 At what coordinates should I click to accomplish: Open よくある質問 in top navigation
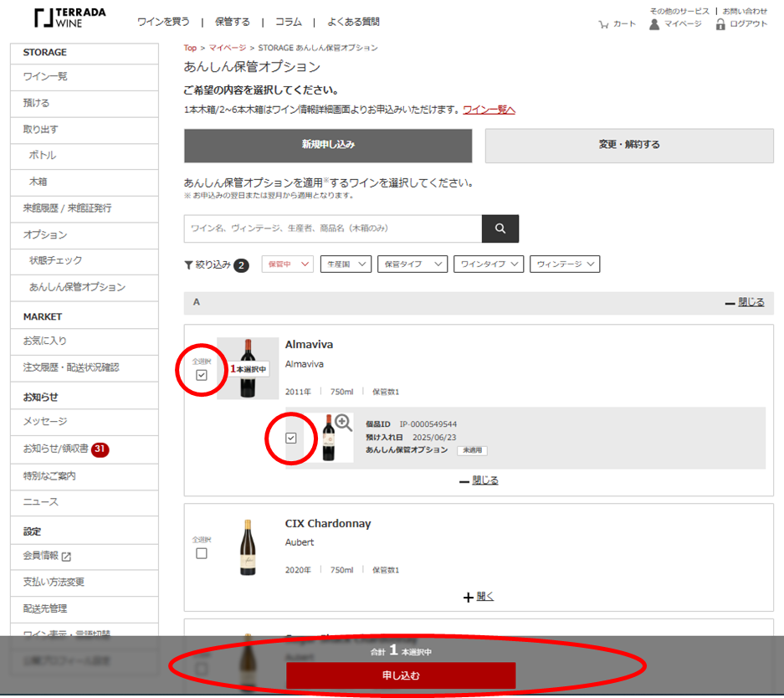tap(353, 22)
